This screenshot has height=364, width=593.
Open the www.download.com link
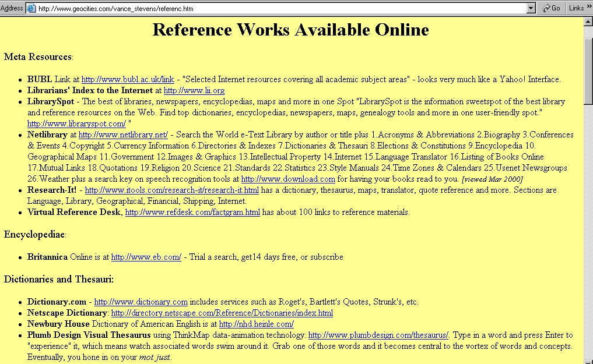(287, 179)
